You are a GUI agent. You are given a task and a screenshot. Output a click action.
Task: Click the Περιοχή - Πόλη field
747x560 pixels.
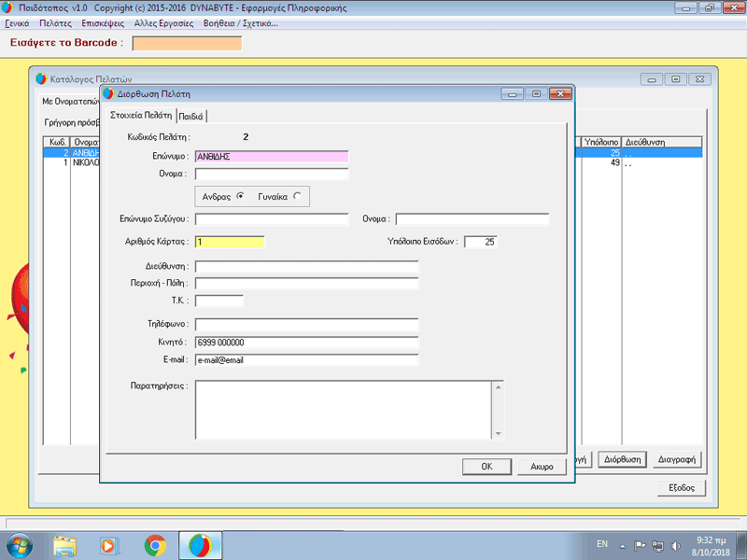306,284
